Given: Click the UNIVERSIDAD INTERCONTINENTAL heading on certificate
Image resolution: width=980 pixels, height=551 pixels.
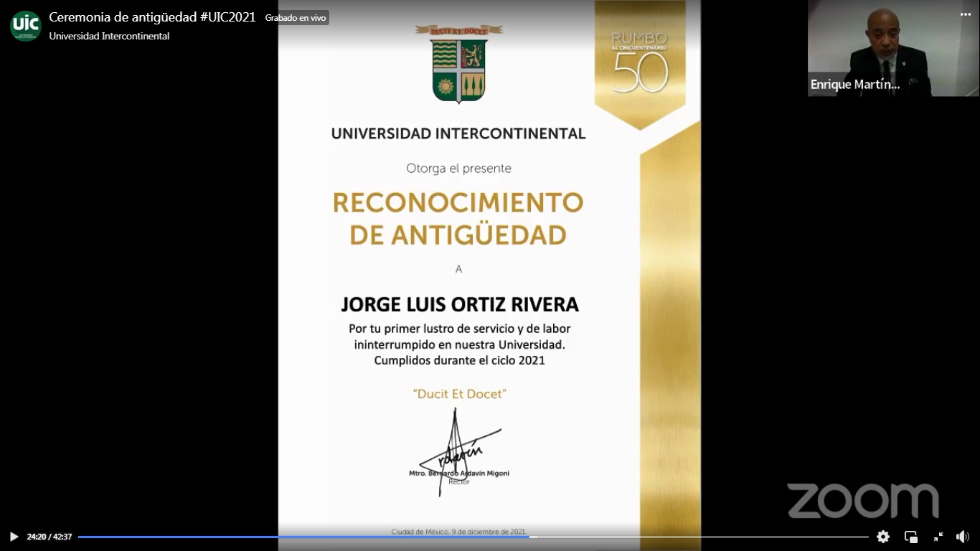Looking at the screenshot, I should click(x=458, y=133).
